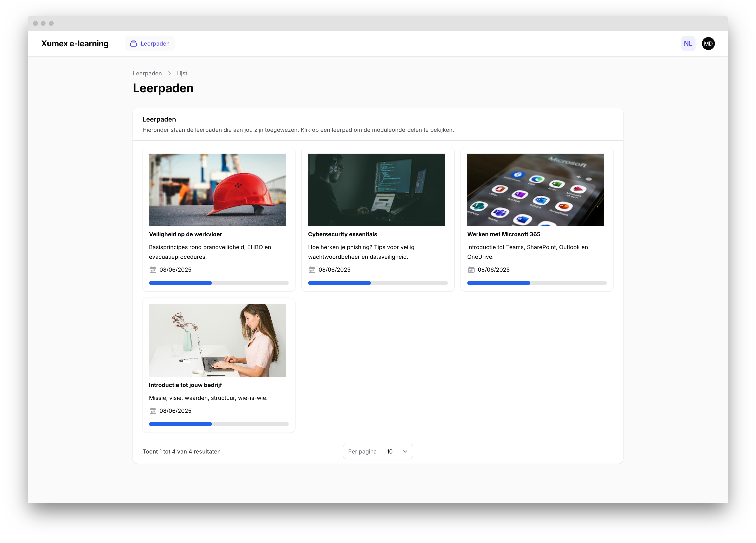Click calendar icon on Microsoft 365 card

471,270
